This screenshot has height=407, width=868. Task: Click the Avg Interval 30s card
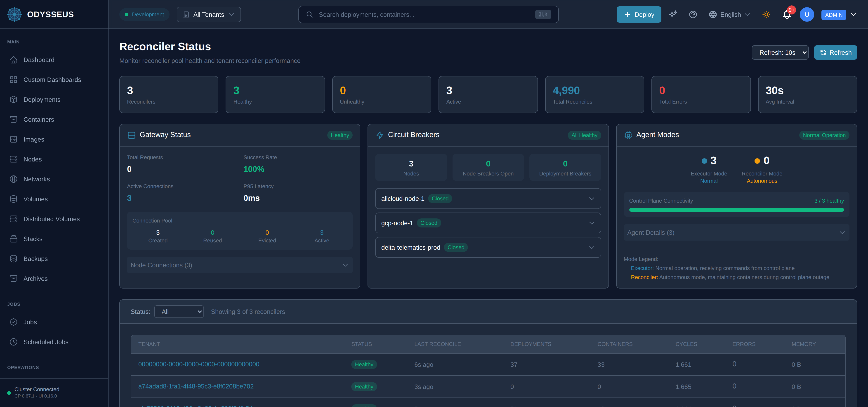(807, 94)
